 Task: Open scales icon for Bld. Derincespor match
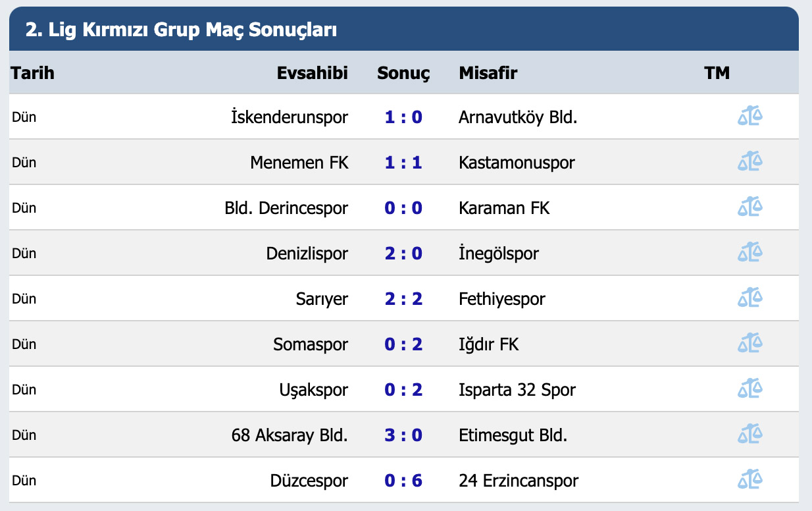tap(749, 207)
